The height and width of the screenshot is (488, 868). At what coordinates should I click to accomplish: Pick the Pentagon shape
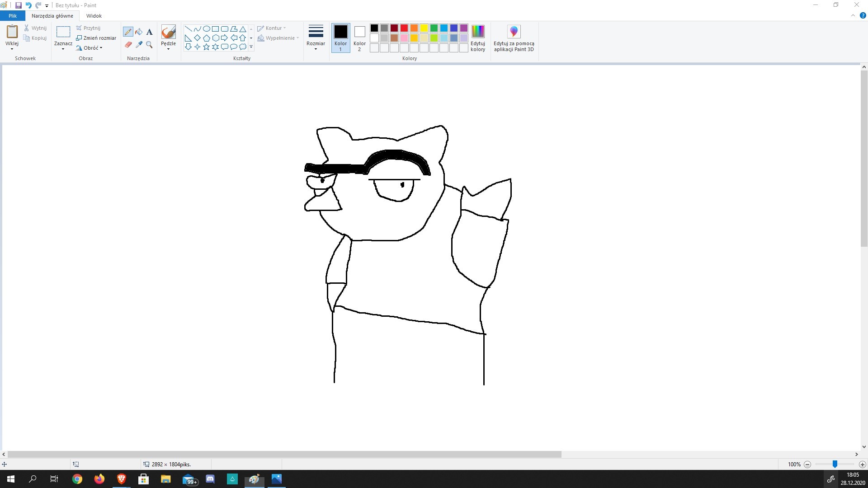tap(206, 38)
